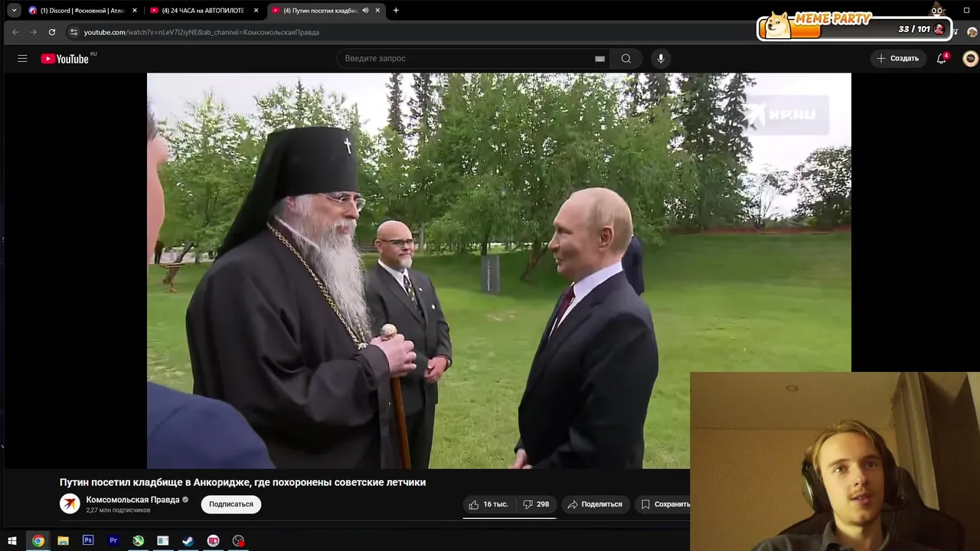Screen dimensions: 980x551
Task: Subscribe with the Подписаться button
Action: click(x=231, y=504)
